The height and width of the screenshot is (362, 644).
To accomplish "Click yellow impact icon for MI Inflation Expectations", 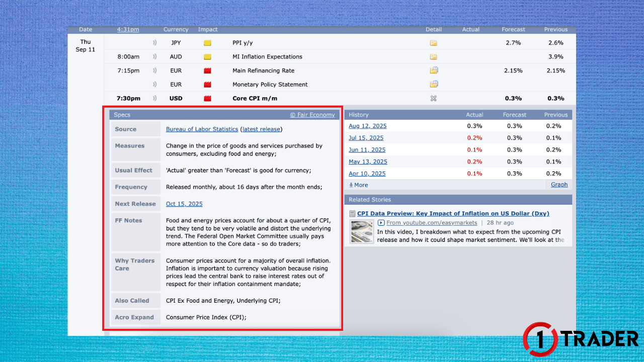I will [207, 57].
